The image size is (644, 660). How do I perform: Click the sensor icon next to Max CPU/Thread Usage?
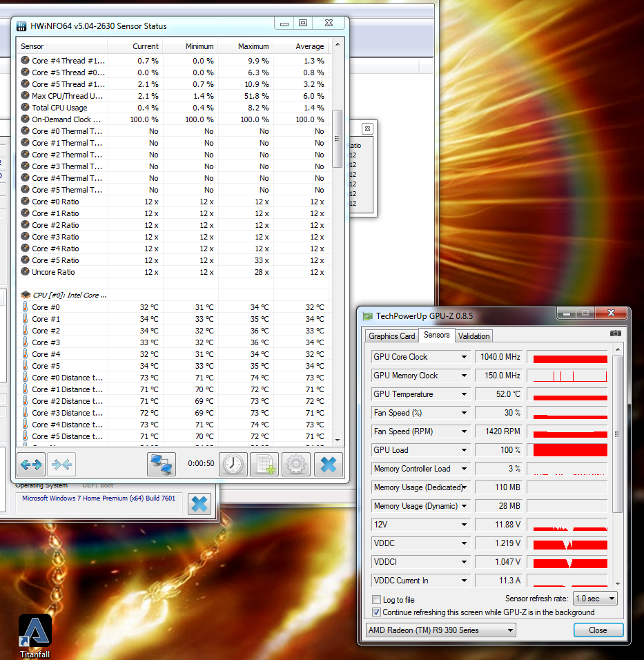point(26,95)
